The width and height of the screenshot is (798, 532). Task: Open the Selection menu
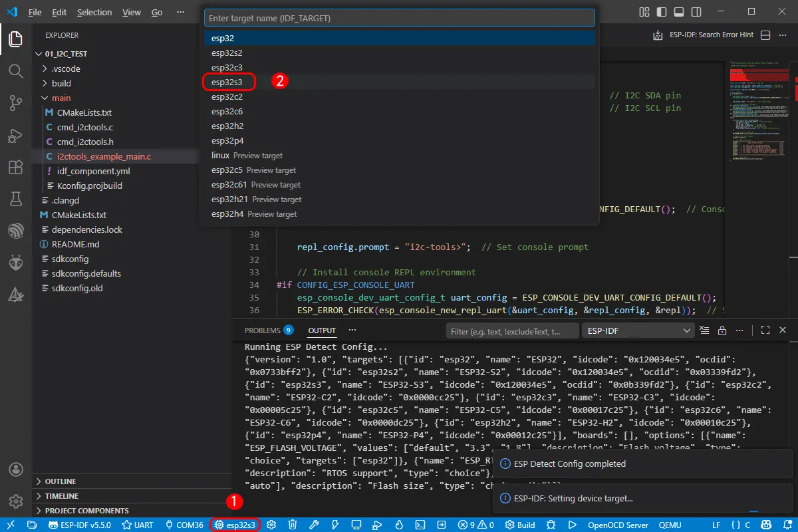(94, 12)
